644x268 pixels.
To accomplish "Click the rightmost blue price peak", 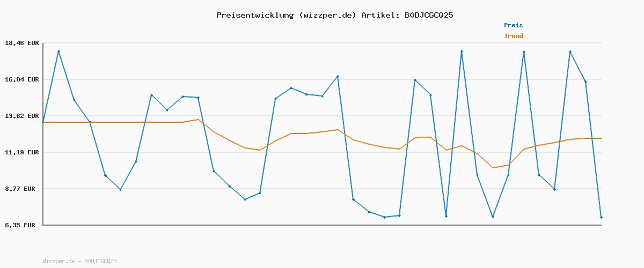I will [570, 51].
